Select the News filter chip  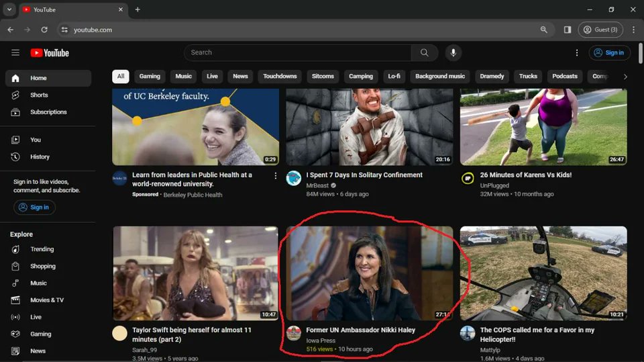240,76
